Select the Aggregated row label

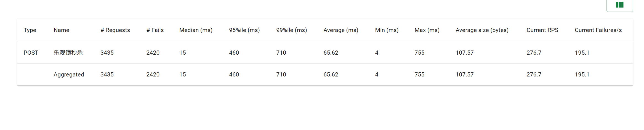point(69,75)
